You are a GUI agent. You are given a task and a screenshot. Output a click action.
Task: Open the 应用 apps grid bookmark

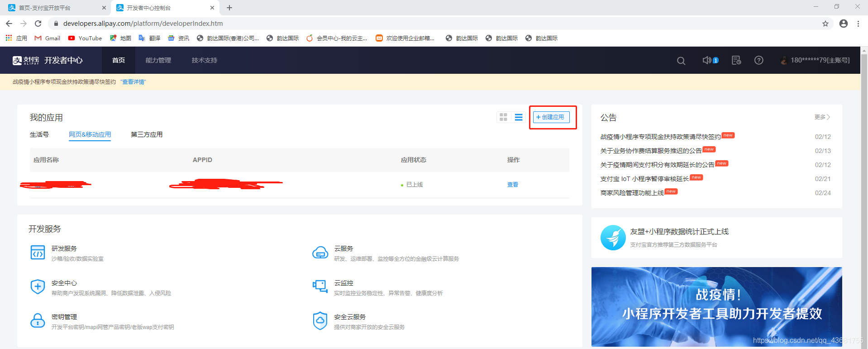(x=16, y=38)
